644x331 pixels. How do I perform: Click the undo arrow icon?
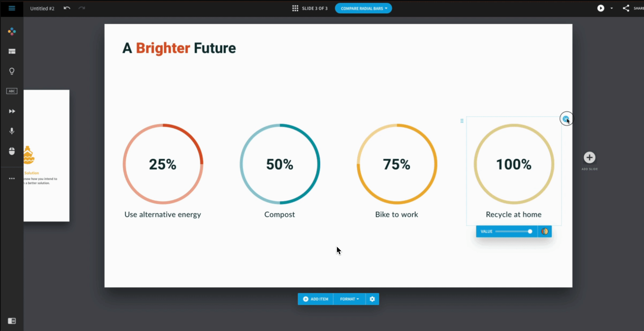67,8
